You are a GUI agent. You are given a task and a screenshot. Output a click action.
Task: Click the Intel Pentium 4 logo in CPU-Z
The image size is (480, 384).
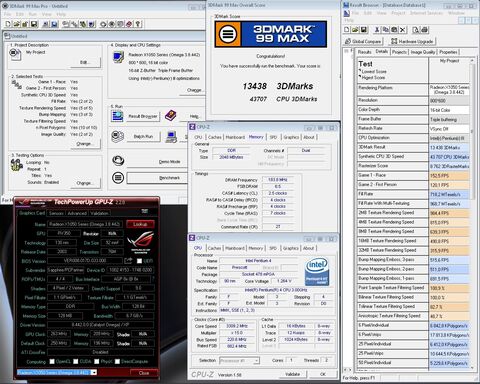click(317, 272)
